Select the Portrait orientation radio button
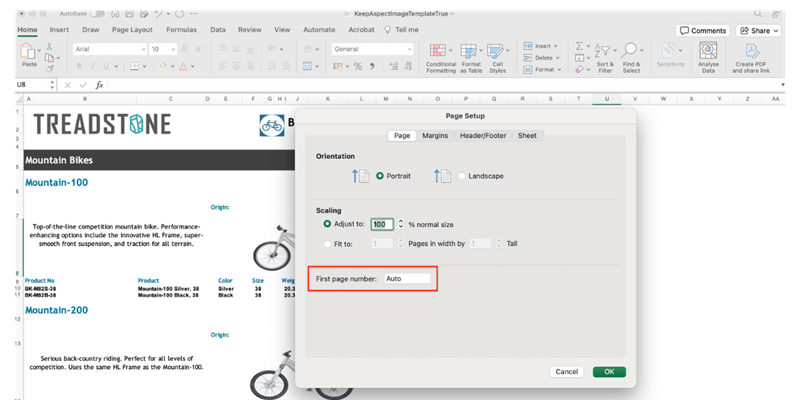Image resolution: width=800 pixels, height=400 pixels. coord(379,176)
